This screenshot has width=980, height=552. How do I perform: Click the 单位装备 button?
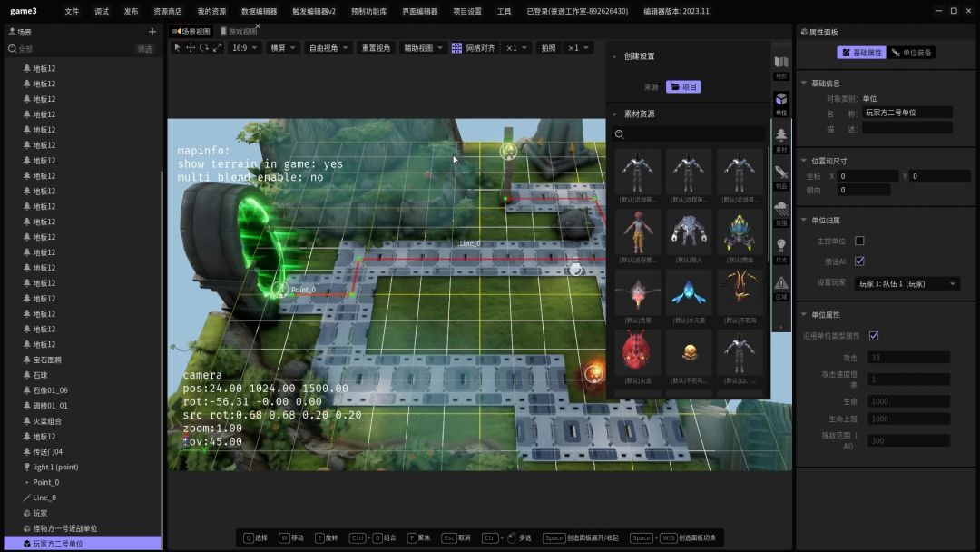[x=912, y=53]
